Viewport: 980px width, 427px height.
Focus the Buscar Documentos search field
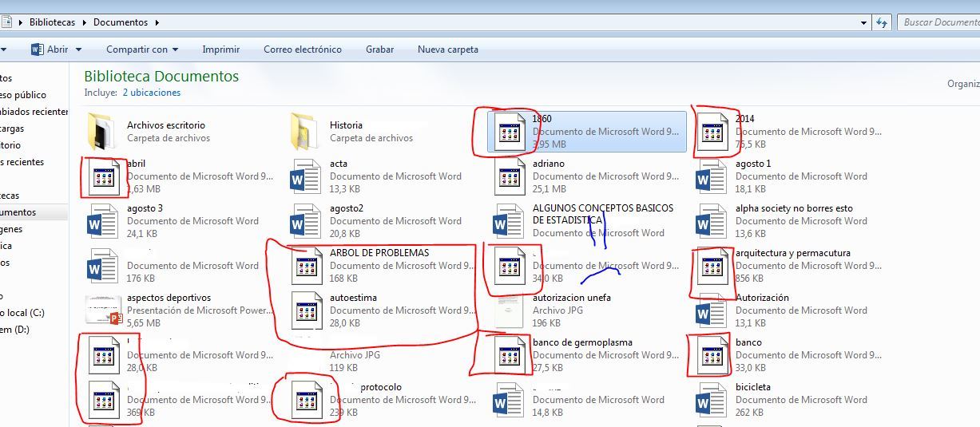(x=938, y=22)
